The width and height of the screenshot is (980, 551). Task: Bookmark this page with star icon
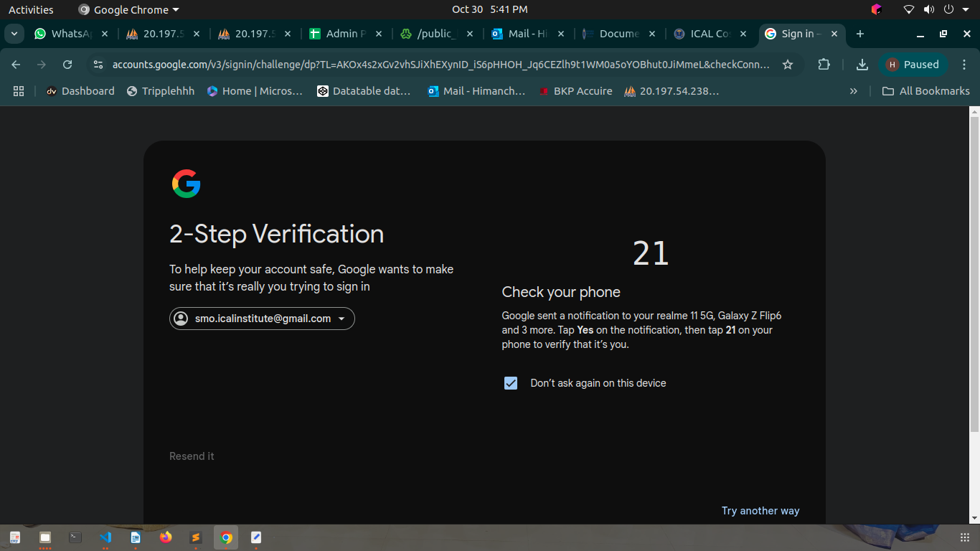click(788, 65)
